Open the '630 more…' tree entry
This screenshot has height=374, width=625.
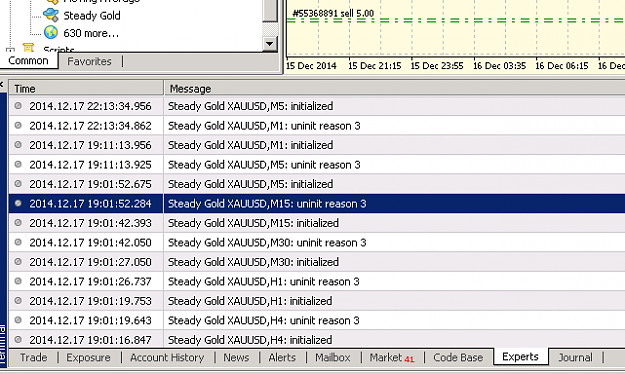pos(91,33)
